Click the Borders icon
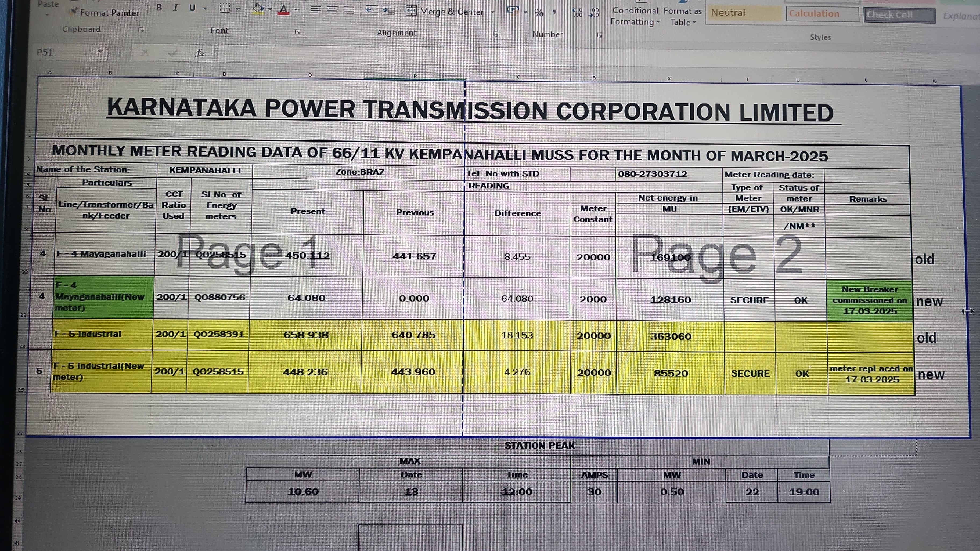 [225, 8]
